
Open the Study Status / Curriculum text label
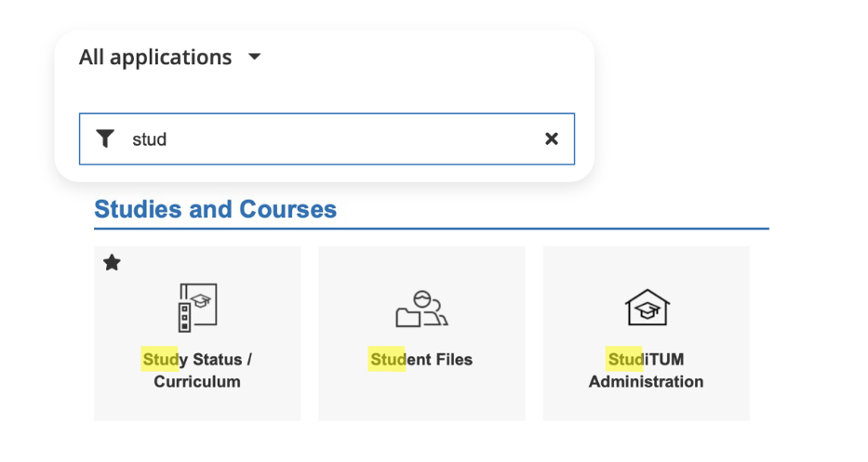(x=197, y=370)
